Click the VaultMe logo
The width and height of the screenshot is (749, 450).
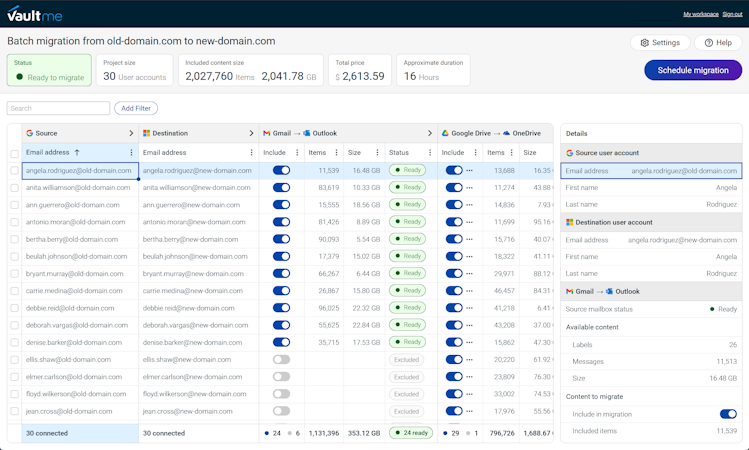pyautogui.click(x=34, y=14)
